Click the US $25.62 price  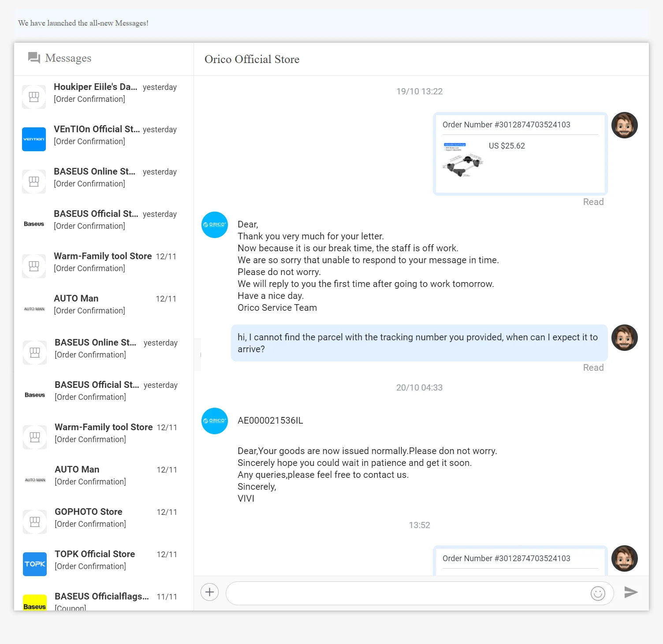[x=507, y=146]
